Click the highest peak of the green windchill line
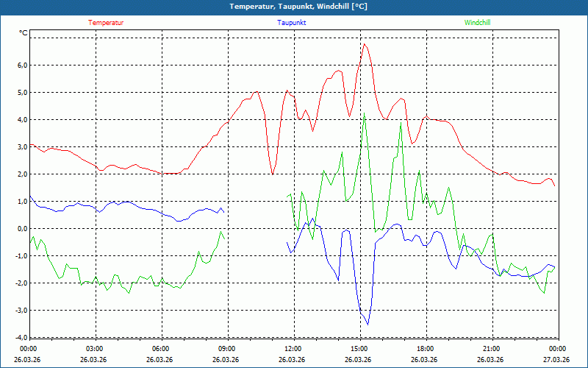 [364, 113]
